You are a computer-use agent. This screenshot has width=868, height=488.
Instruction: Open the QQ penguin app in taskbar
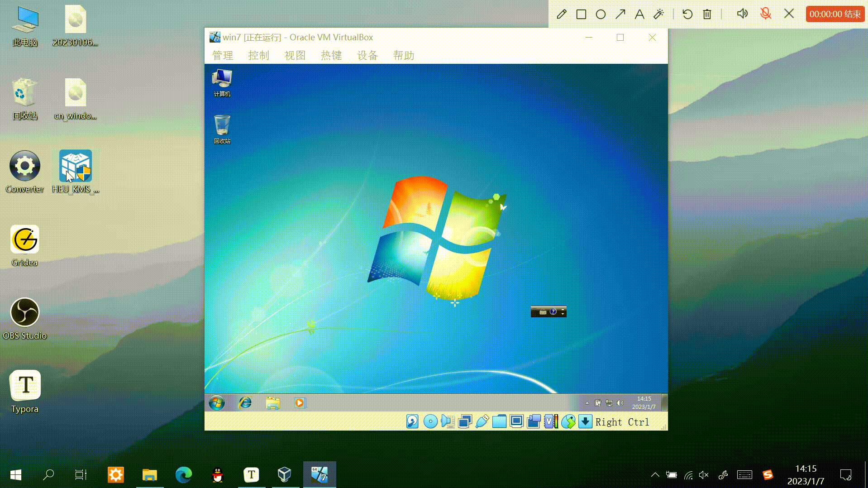218,474
